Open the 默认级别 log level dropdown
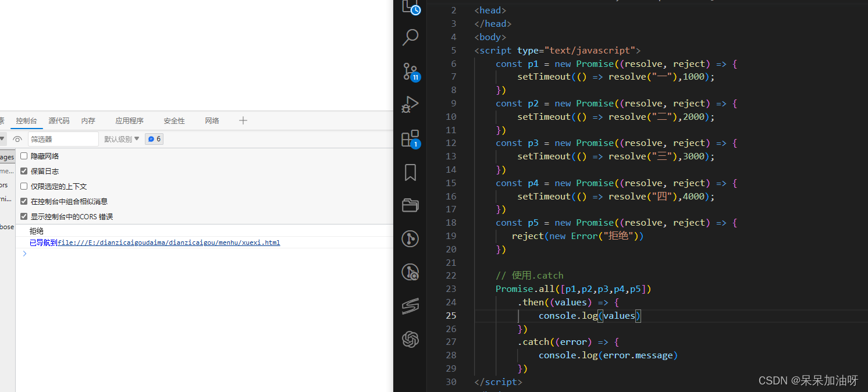 tap(122, 139)
